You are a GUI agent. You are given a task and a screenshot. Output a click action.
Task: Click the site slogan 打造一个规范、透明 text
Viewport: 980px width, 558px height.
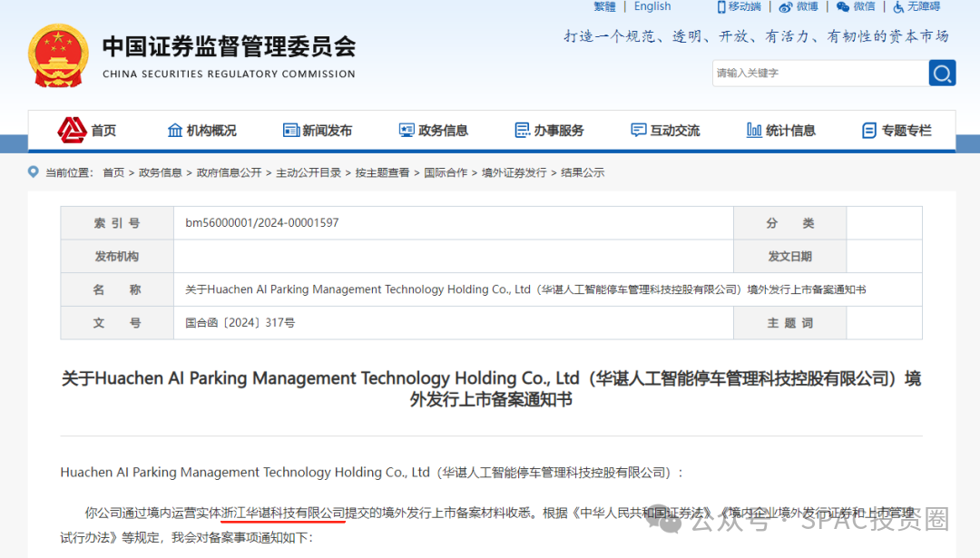point(756,36)
